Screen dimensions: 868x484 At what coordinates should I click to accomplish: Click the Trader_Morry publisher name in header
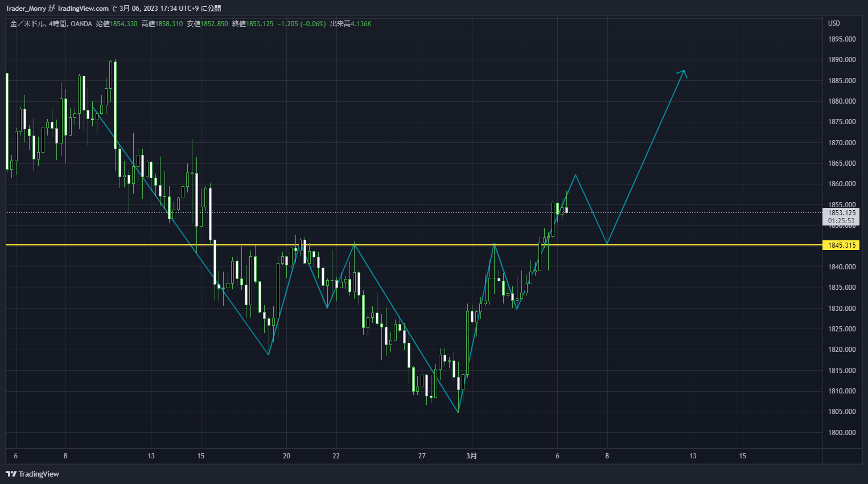(26, 9)
